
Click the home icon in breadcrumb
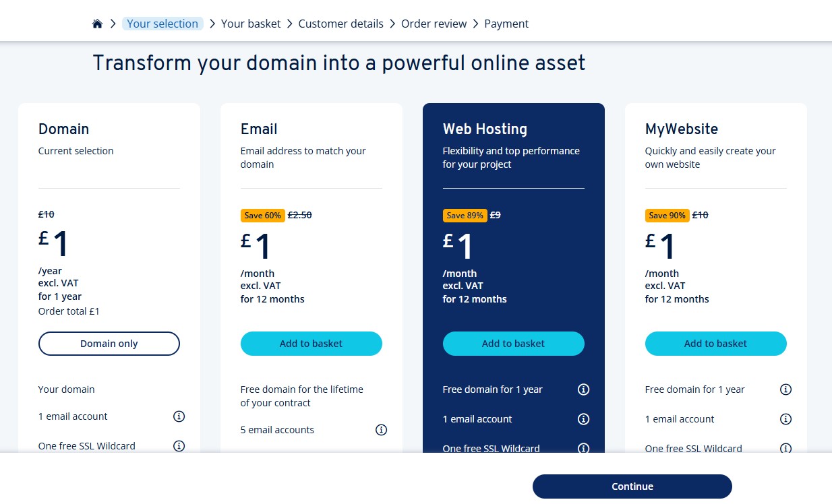(97, 24)
